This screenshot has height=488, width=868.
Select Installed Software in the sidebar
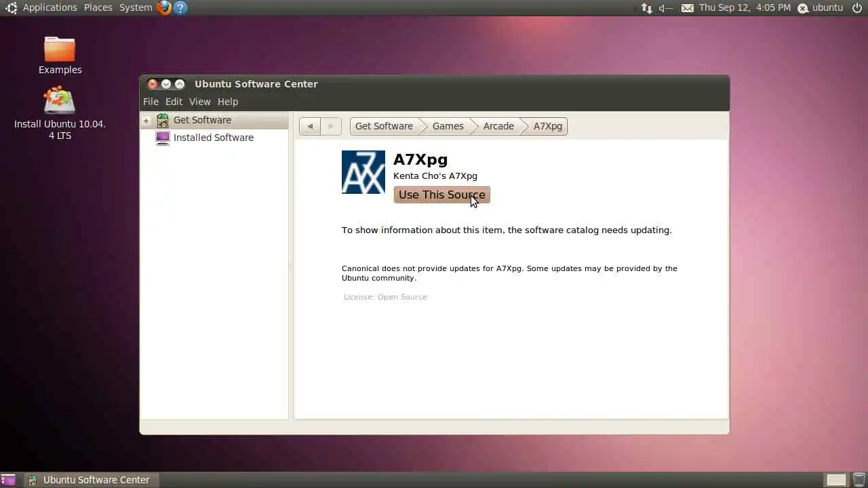pyautogui.click(x=214, y=138)
